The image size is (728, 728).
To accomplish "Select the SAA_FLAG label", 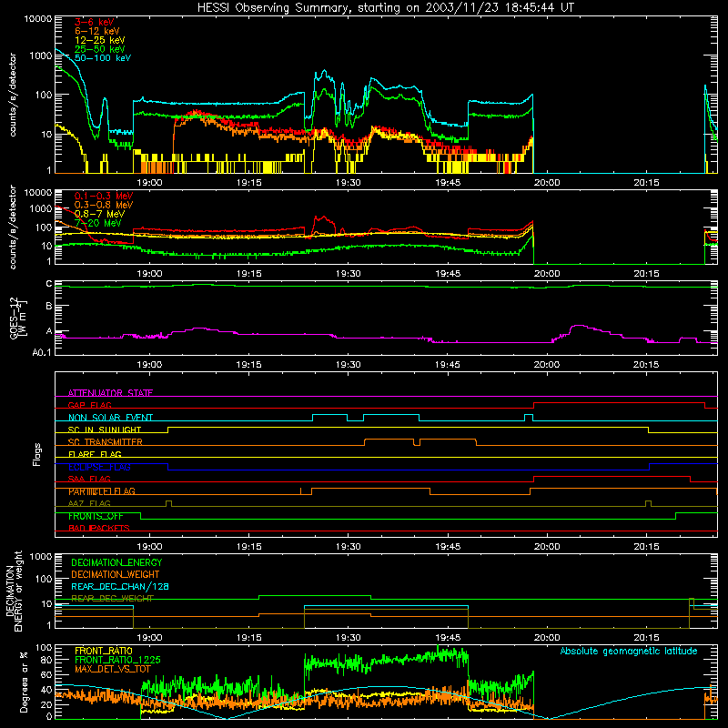I will pyautogui.click(x=89, y=479).
